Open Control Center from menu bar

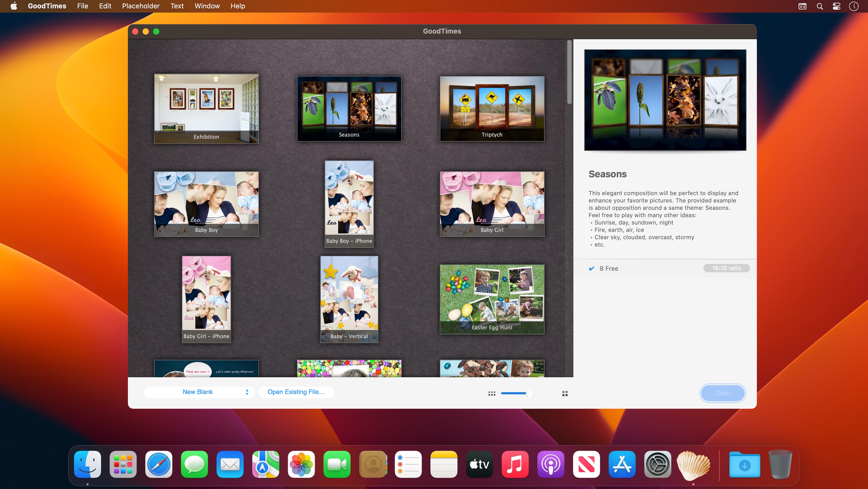point(836,6)
